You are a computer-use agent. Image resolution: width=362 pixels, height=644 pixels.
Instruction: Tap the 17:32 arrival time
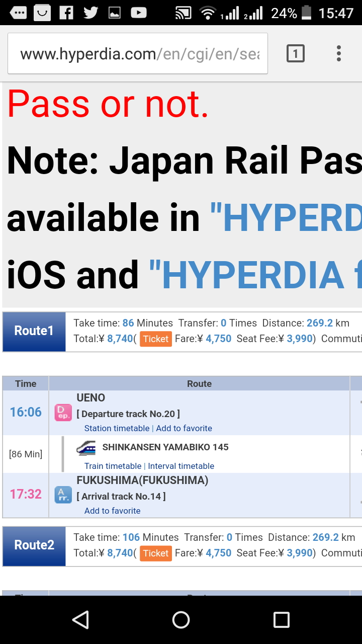click(x=26, y=494)
